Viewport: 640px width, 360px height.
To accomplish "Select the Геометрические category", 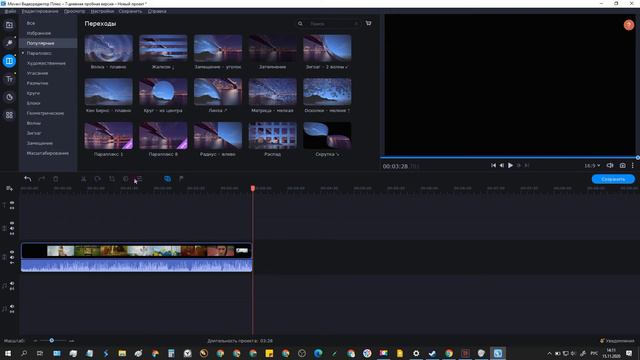I will pyautogui.click(x=45, y=113).
